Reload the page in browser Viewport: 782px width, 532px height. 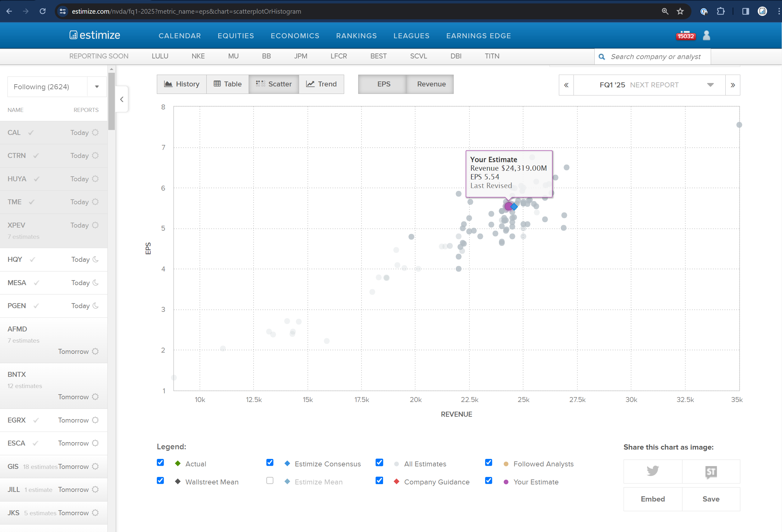pos(43,12)
